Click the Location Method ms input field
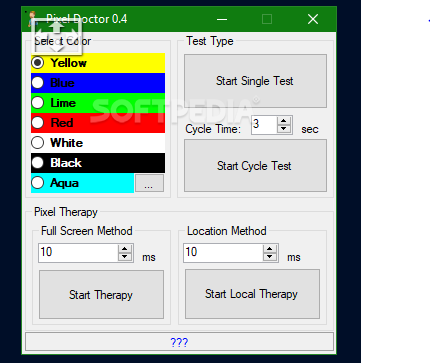 click(x=223, y=253)
